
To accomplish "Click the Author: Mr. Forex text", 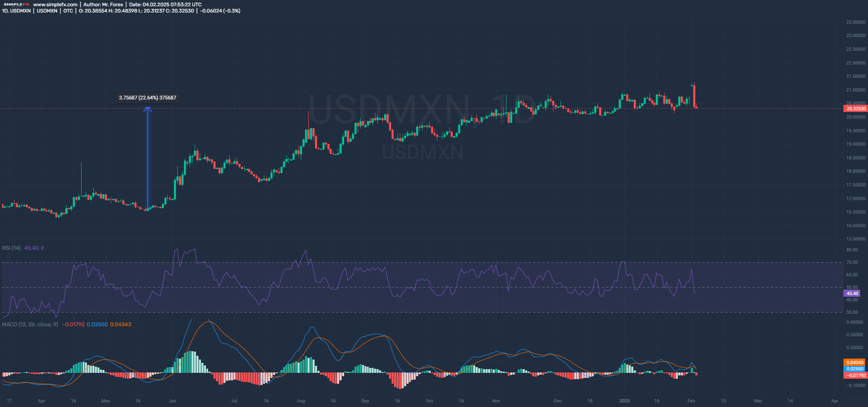I will [x=103, y=5].
